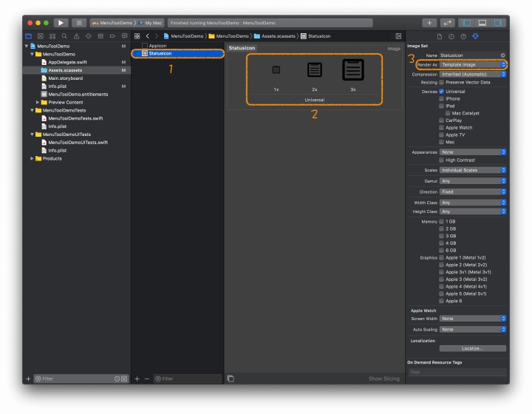Open the Find navigator magnifier icon
The image size is (532, 414).
(64, 36)
